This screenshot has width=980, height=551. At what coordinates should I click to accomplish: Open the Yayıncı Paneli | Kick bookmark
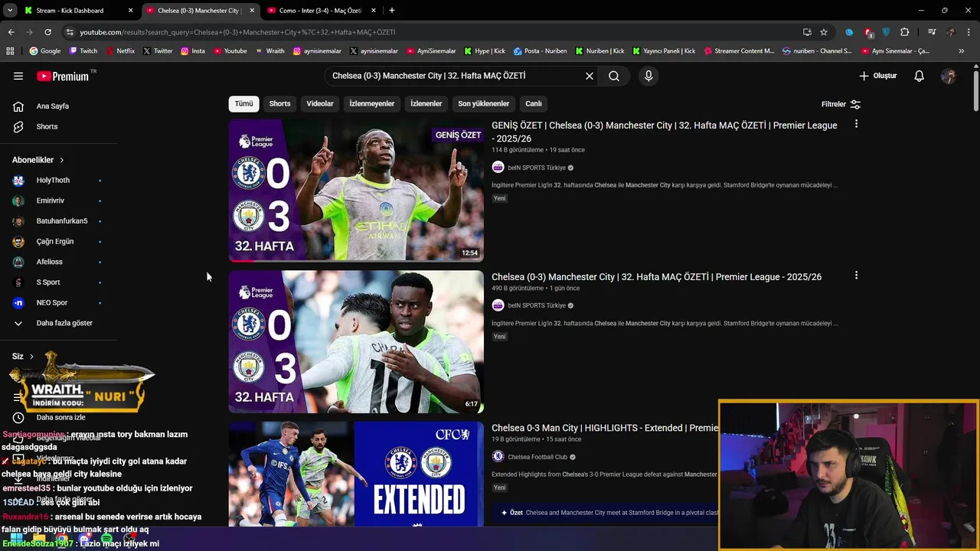point(663,51)
